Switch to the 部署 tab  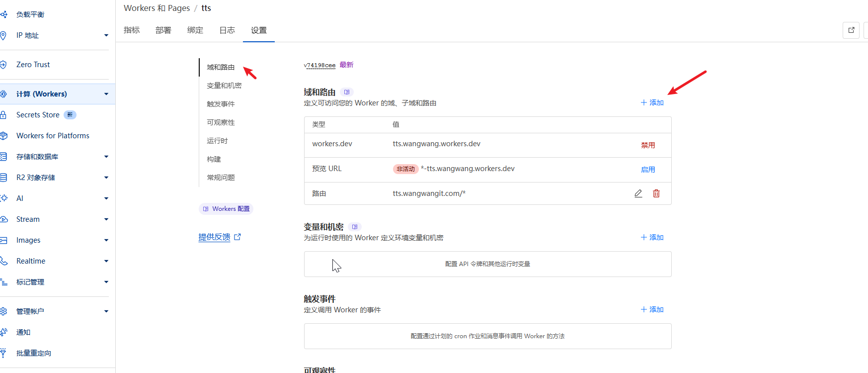[163, 30]
